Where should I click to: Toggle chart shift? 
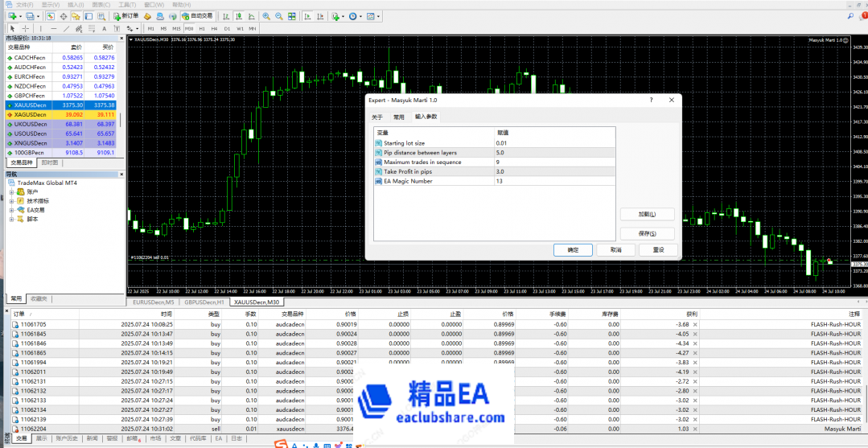tap(320, 16)
